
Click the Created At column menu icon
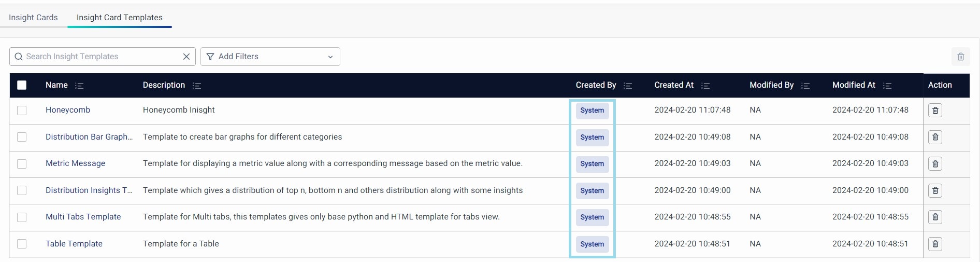(705, 86)
